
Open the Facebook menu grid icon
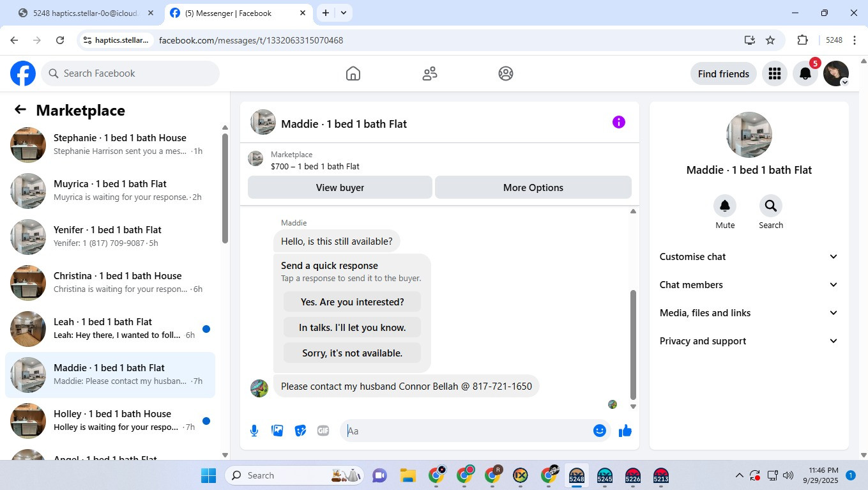[775, 73]
